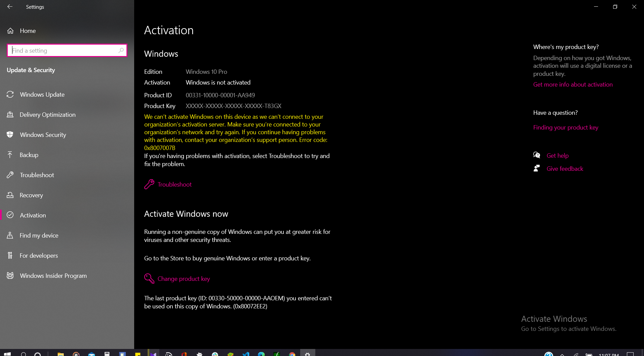Image resolution: width=644 pixels, height=356 pixels.
Task: Click the Settings gear in taskbar
Action: [x=308, y=354]
